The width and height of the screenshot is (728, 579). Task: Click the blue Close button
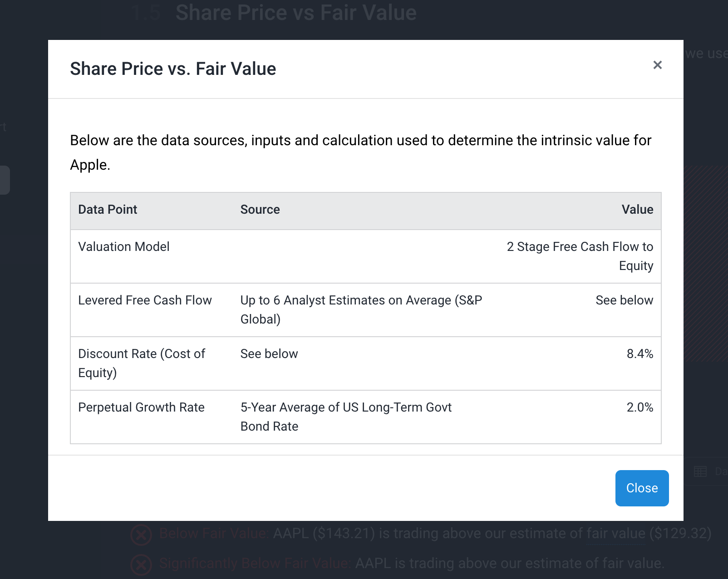pyautogui.click(x=642, y=488)
